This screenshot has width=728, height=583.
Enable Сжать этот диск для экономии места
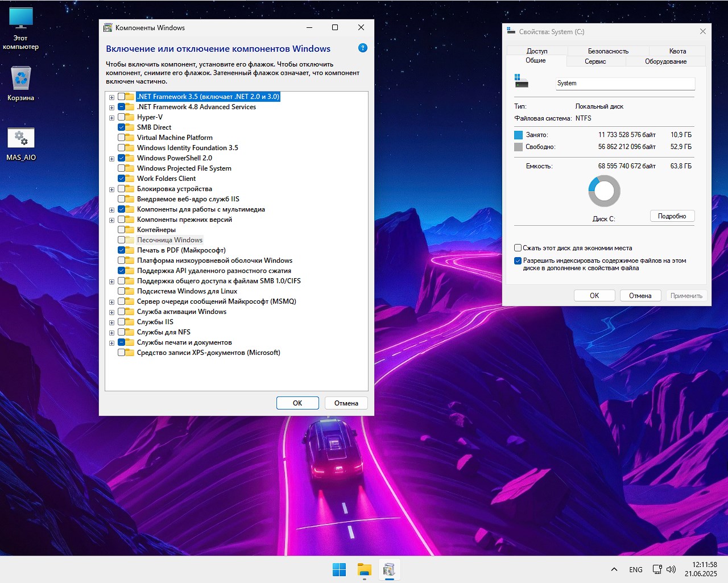pyautogui.click(x=518, y=247)
